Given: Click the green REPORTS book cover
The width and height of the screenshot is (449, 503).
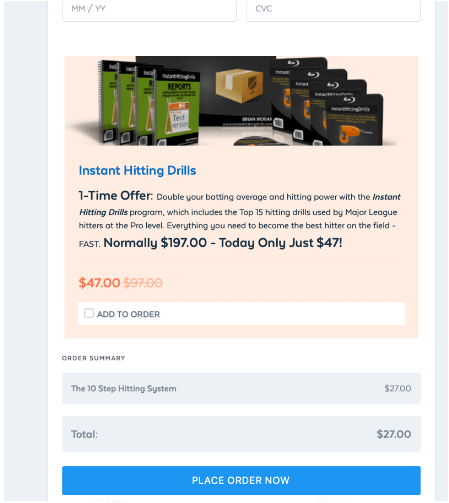Looking at the screenshot, I should coord(177,107).
